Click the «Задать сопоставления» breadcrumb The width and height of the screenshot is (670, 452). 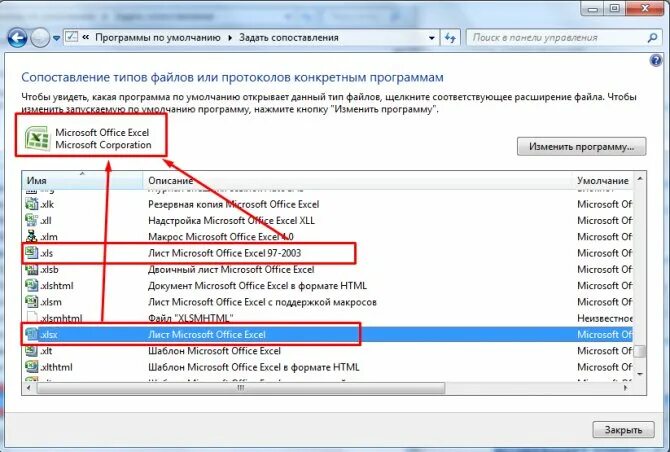(288, 38)
